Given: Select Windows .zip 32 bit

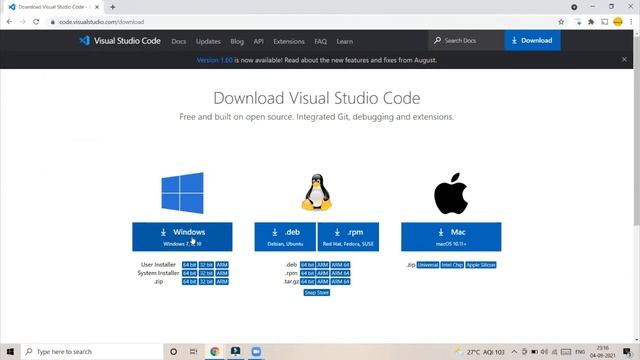Looking at the screenshot, I should 206,282.
